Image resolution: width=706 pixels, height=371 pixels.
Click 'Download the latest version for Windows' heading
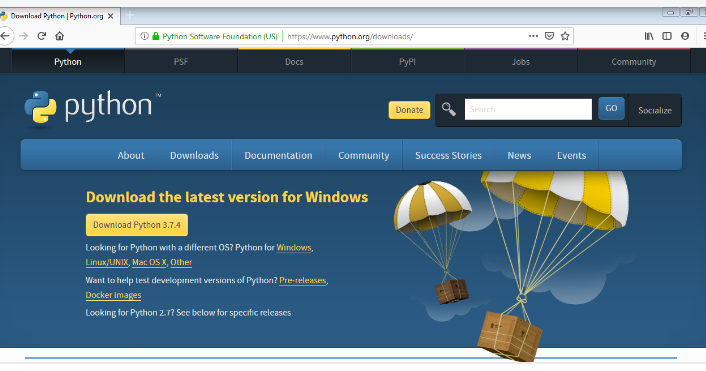[x=227, y=197]
